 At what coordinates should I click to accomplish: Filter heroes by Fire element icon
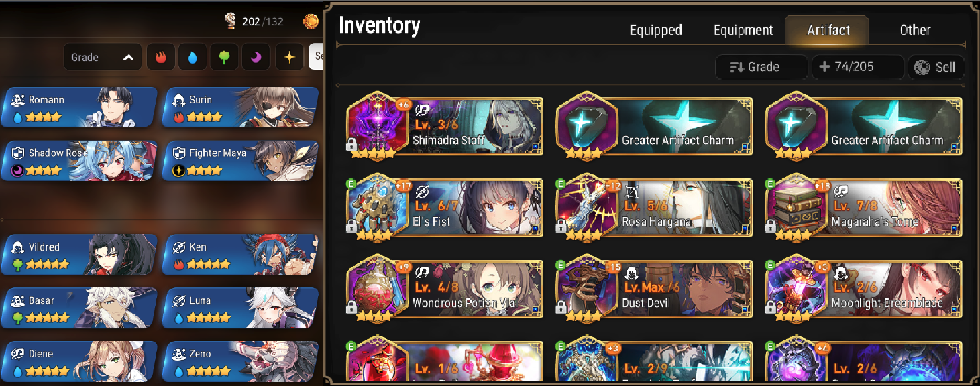pos(160,57)
